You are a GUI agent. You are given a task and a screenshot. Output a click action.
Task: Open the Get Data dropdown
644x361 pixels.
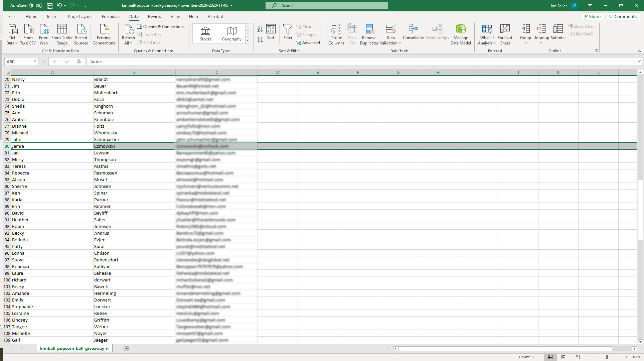point(12,34)
